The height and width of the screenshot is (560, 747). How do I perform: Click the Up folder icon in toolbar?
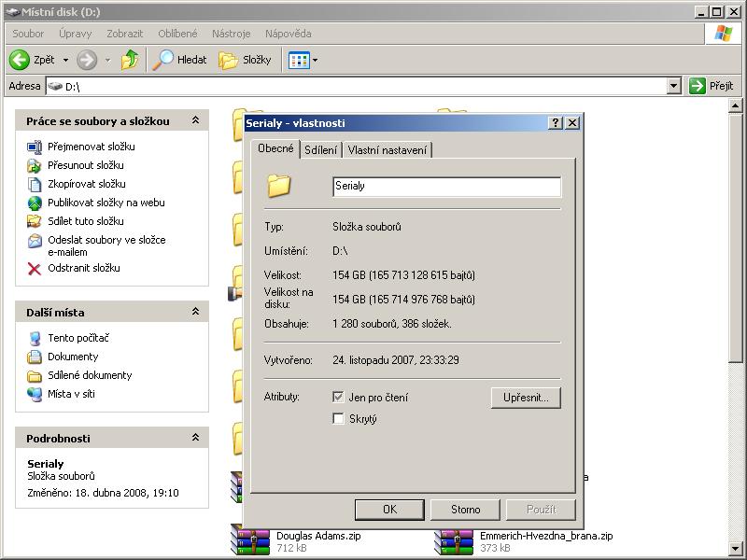click(130, 60)
